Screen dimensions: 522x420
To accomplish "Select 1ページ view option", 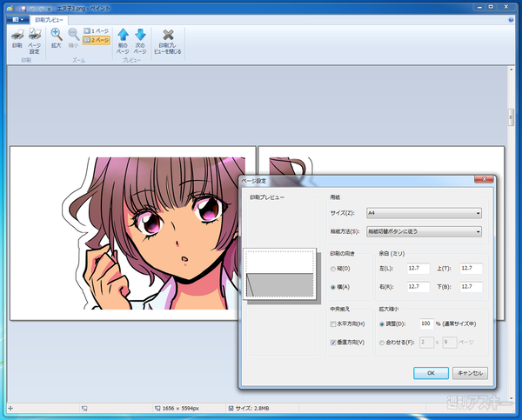I will (97, 31).
